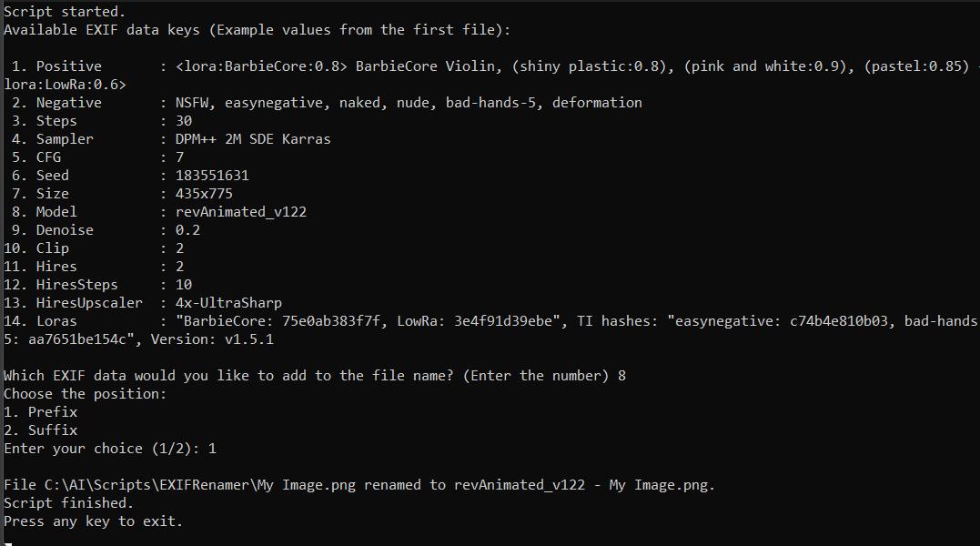Viewport: 980px width, 546px height.
Task: Click the Denoise value 0.2
Action: click(187, 230)
